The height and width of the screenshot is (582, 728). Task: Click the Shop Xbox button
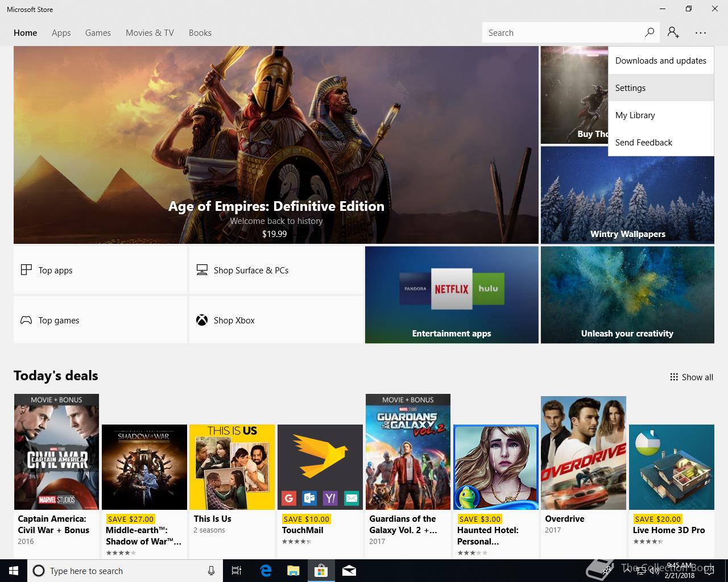click(276, 320)
